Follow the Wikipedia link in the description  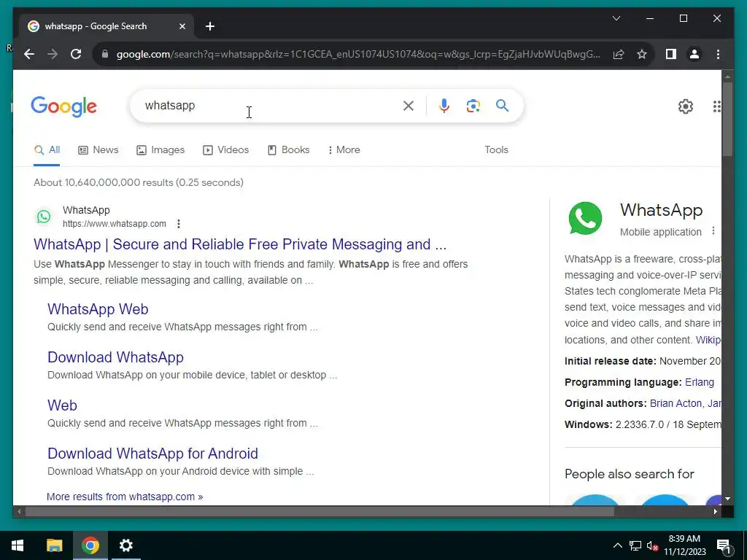tap(708, 340)
